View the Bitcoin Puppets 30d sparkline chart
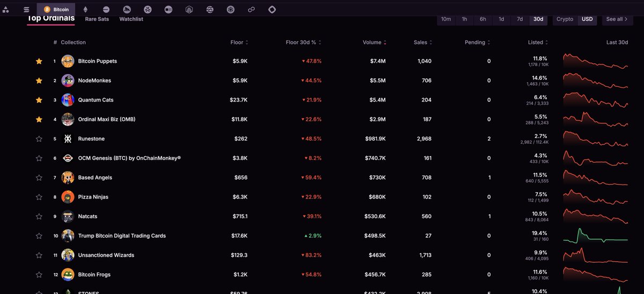The width and height of the screenshot is (644, 294). point(596,61)
